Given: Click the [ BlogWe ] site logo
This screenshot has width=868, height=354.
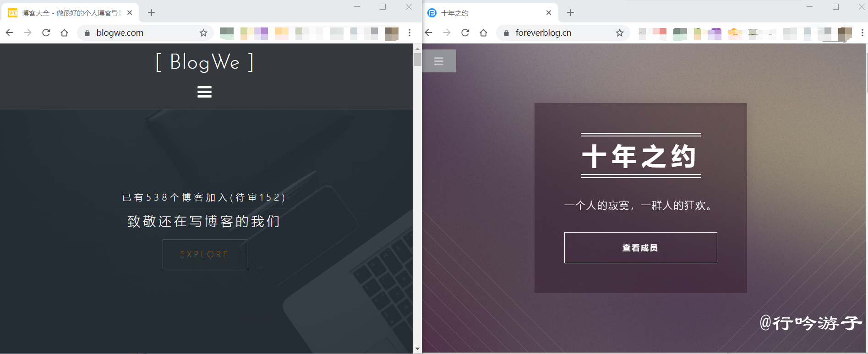Looking at the screenshot, I should [x=204, y=62].
